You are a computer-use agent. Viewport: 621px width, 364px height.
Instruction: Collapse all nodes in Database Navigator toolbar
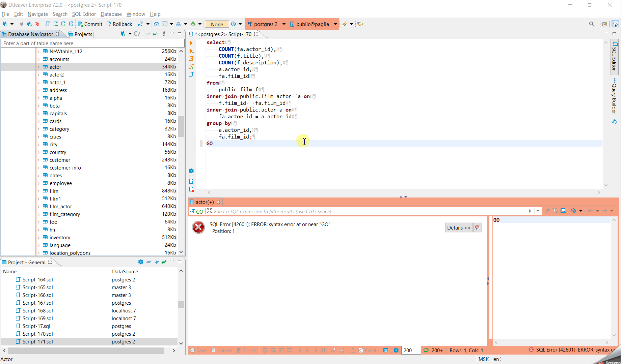click(147, 34)
